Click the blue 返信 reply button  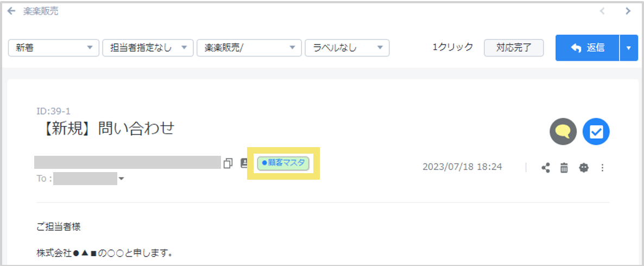587,48
